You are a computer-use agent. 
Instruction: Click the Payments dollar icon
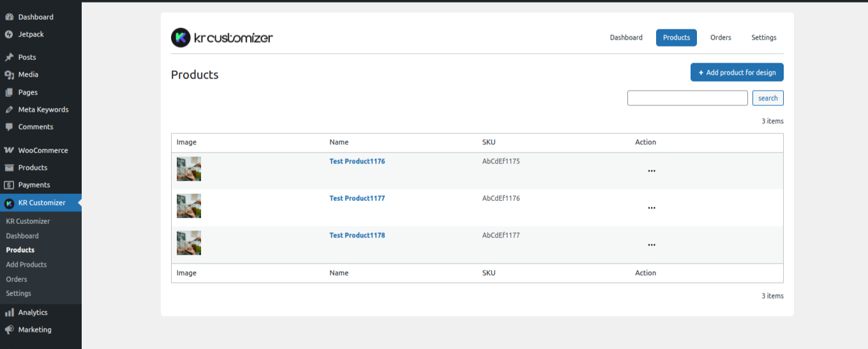point(9,185)
